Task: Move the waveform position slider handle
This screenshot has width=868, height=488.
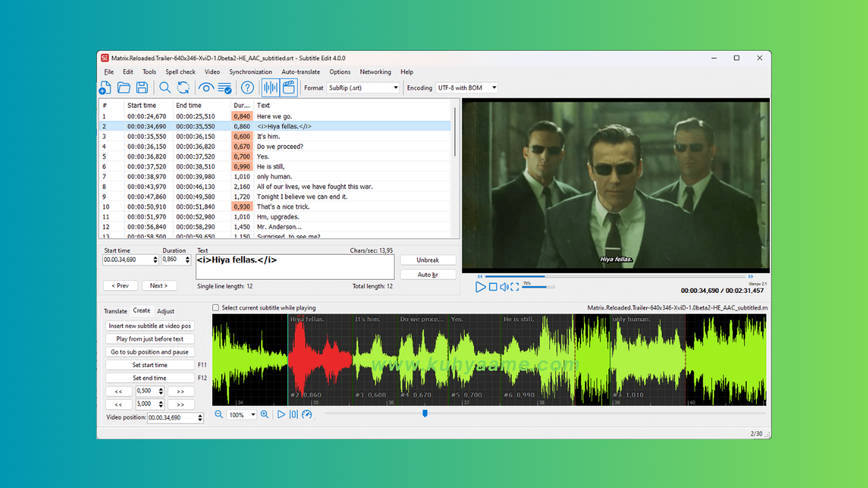Action: pos(425,413)
